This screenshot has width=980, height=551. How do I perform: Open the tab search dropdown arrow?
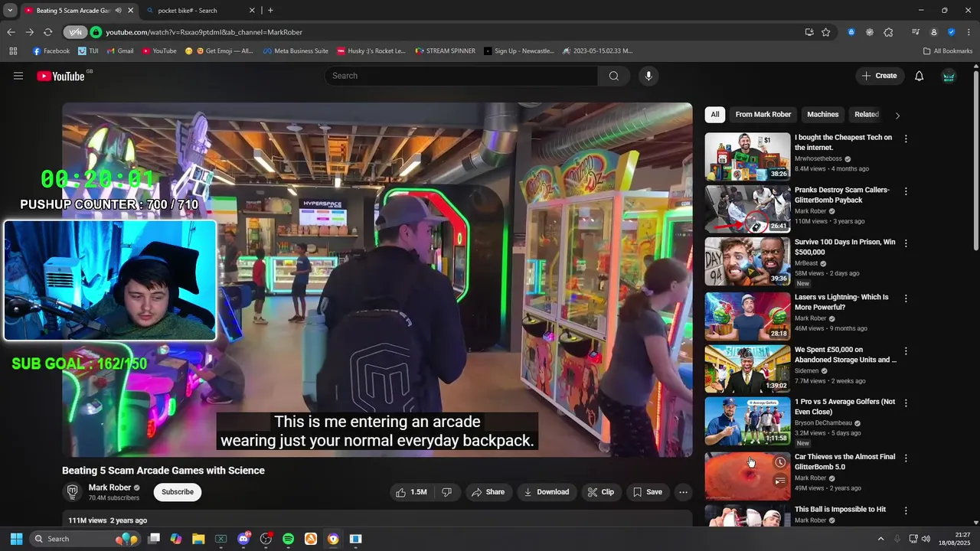click(10, 11)
